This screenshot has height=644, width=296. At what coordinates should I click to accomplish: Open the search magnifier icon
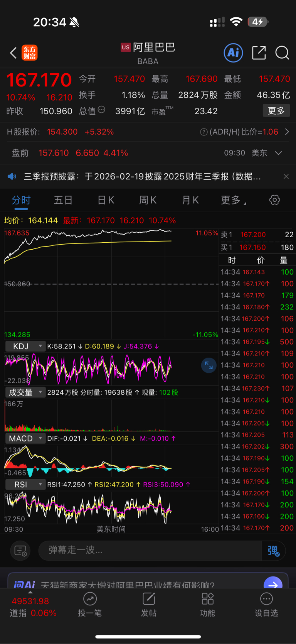[282, 53]
